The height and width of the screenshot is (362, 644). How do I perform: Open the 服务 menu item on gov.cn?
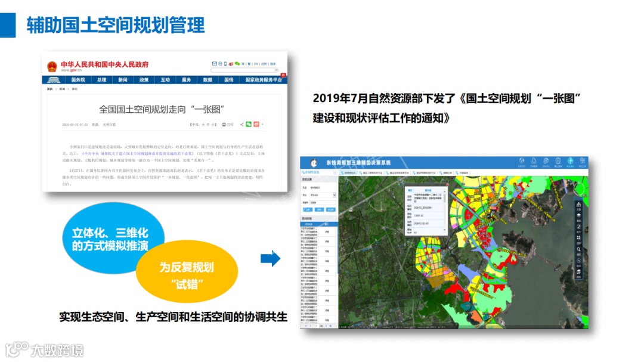tap(187, 80)
